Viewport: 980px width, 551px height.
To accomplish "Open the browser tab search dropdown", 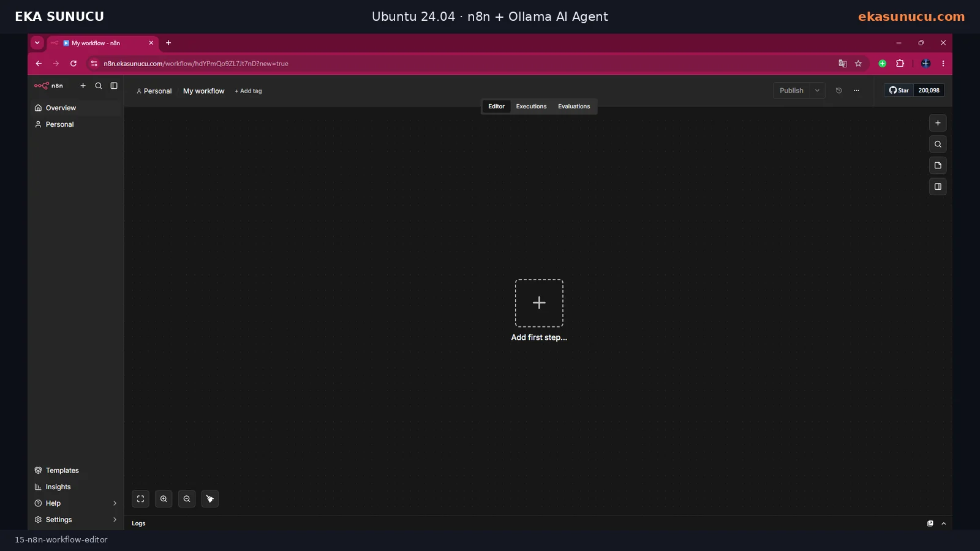I will click(37, 43).
